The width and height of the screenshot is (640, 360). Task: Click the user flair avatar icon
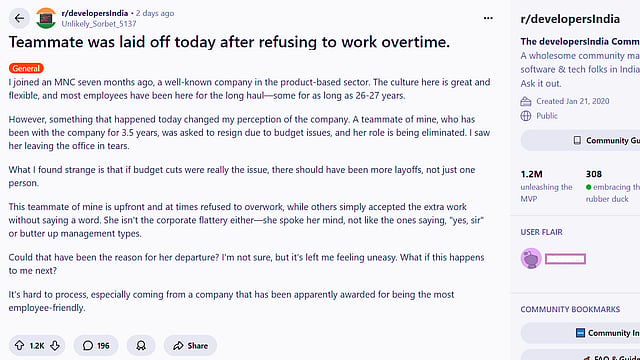(531, 258)
